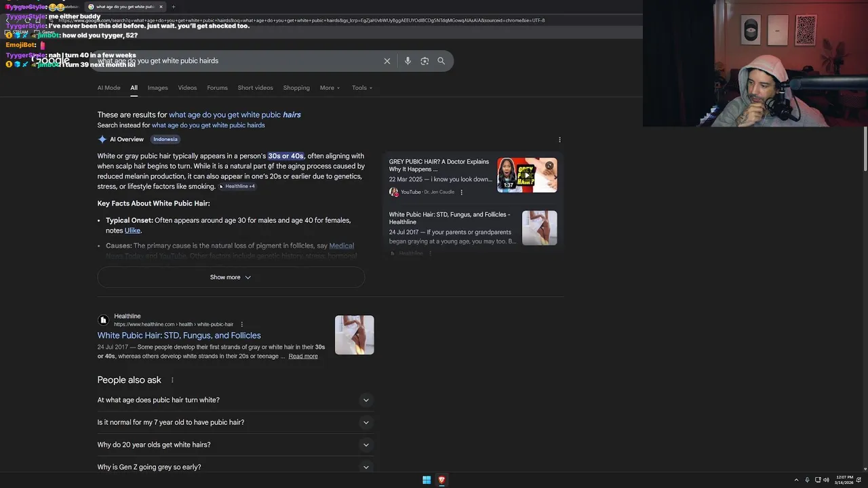Image resolution: width=868 pixels, height=488 pixels.
Task: Click the Indonesia region badge
Action: click(165, 140)
